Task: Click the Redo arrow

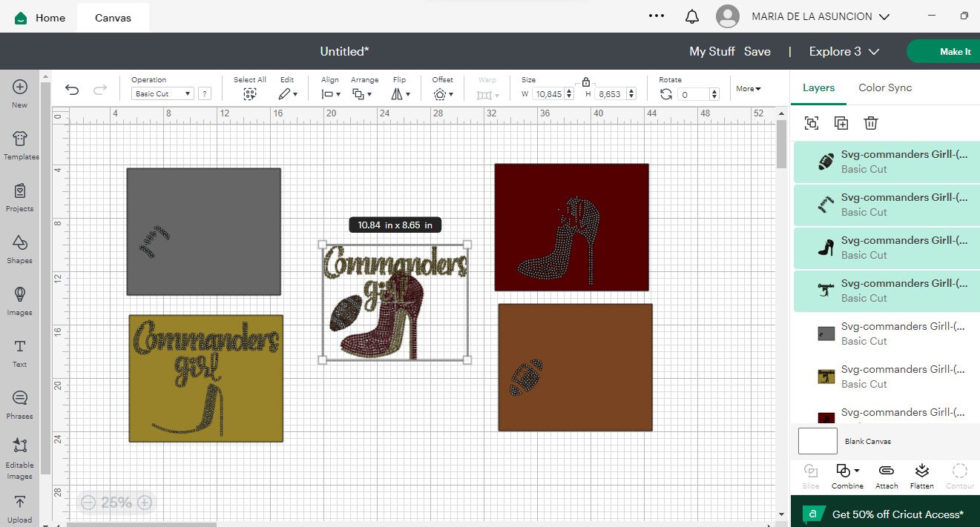Action: click(x=100, y=90)
